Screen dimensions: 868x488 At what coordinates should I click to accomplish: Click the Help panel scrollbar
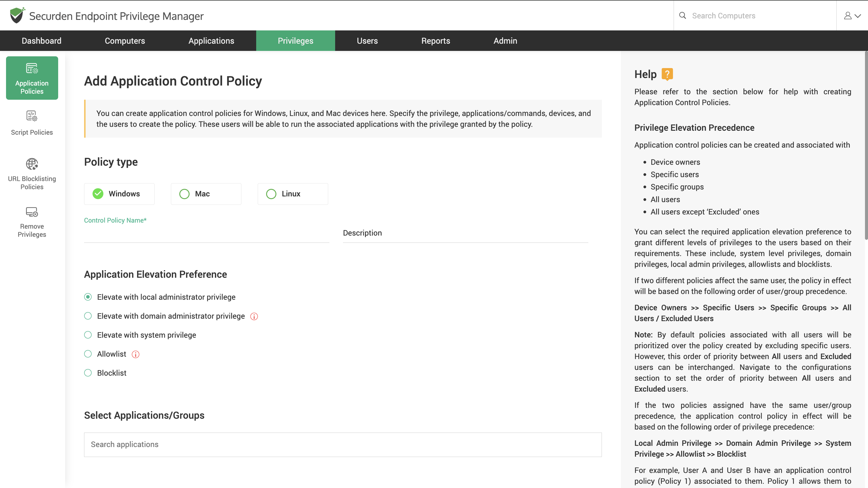point(866,145)
